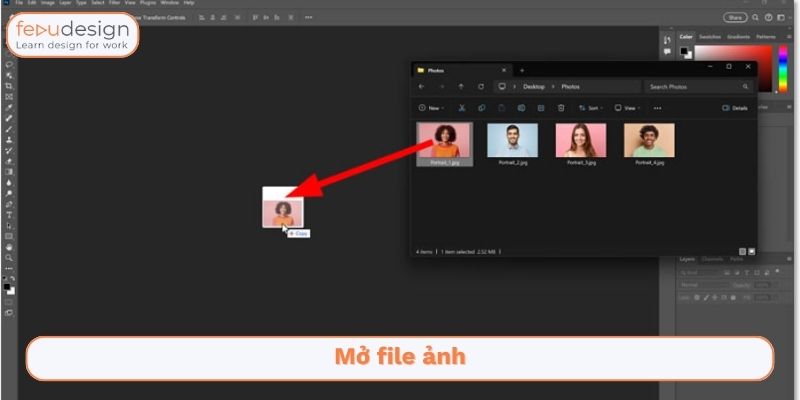
Task: Select the Clone Stamp tool
Action: [x=9, y=140]
